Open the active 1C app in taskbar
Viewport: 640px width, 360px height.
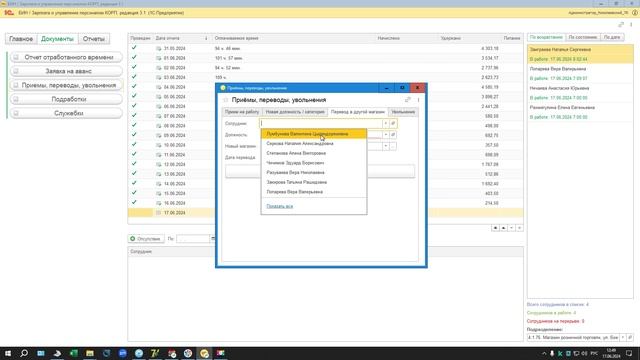(x=204, y=353)
